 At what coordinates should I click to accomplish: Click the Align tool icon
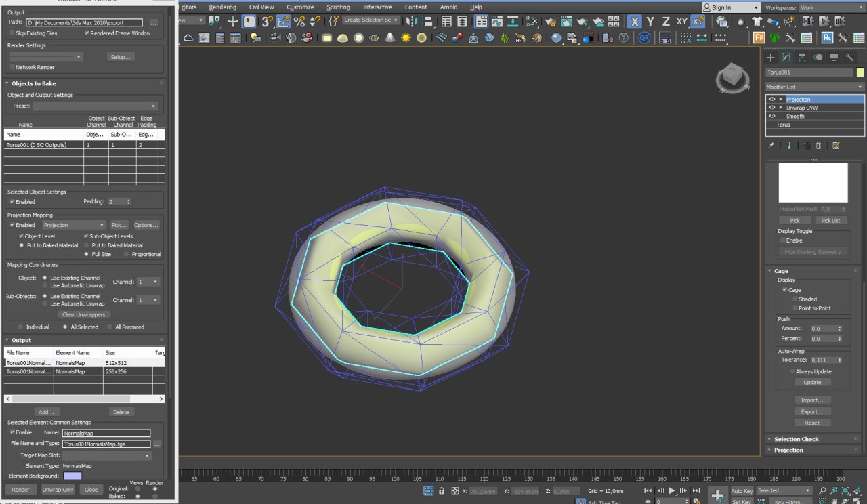429,22
